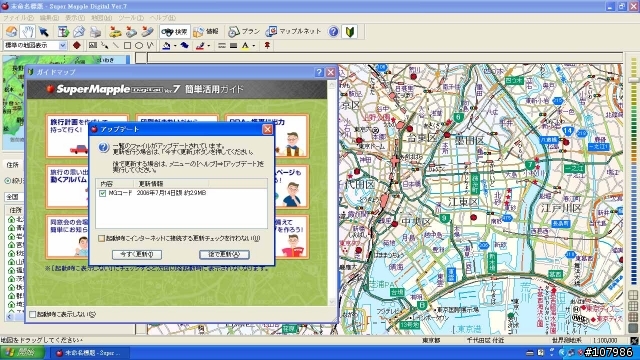Click the Super Mapple taskbar button

point(90,353)
